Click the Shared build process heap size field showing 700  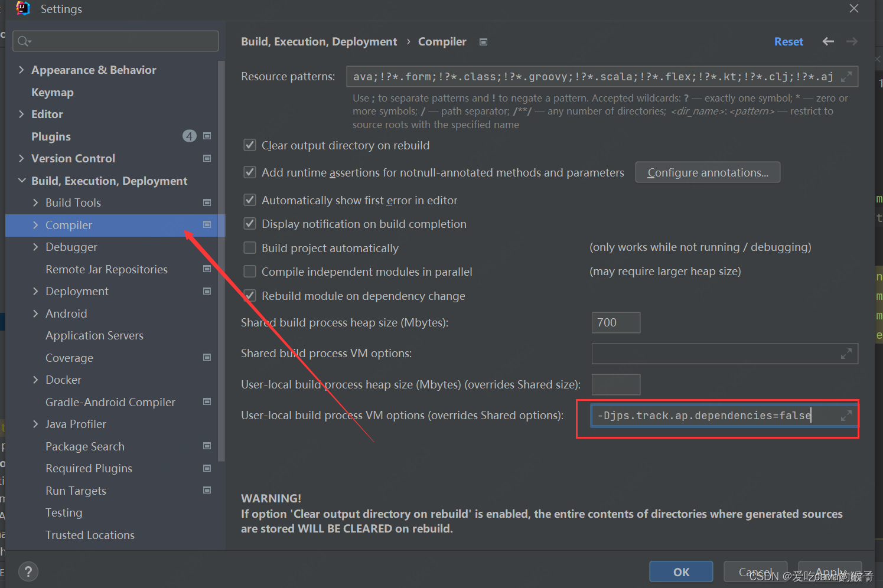(x=615, y=322)
